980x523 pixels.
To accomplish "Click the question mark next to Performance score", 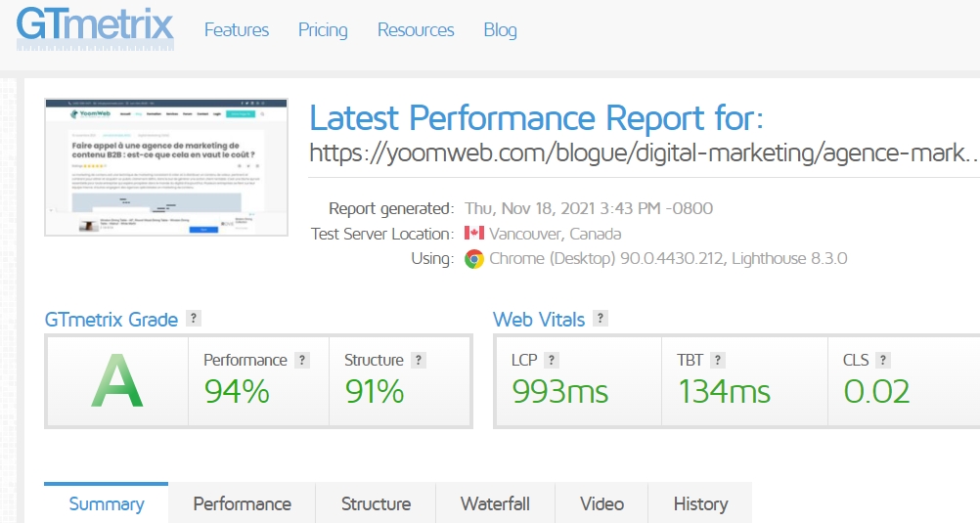I will coord(302,360).
